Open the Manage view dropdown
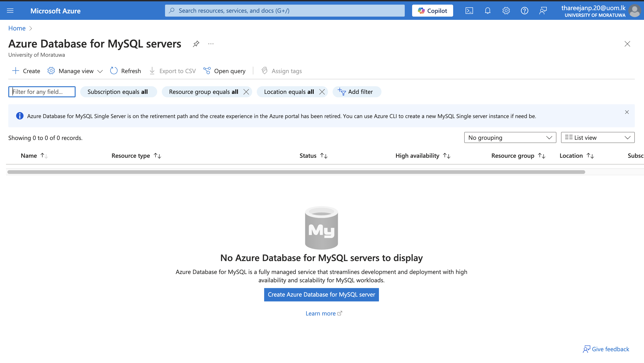Viewport: 644px width, 363px height. (x=75, y=71)
